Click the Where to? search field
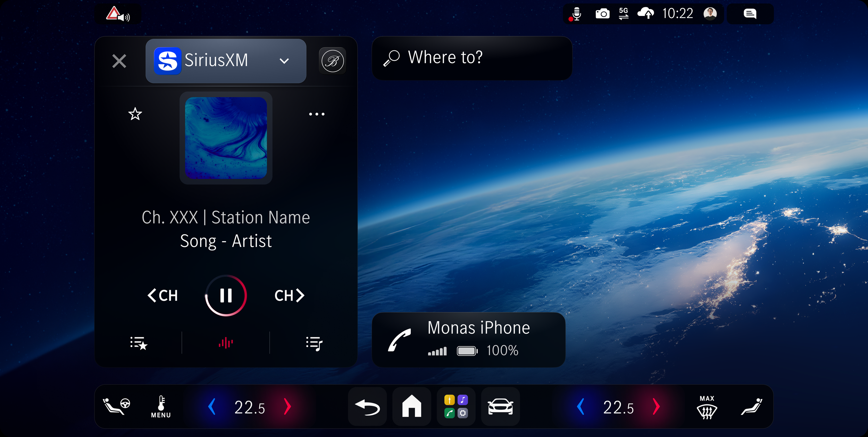This screenshot has height=437, width=868. (x=471, y=58)
